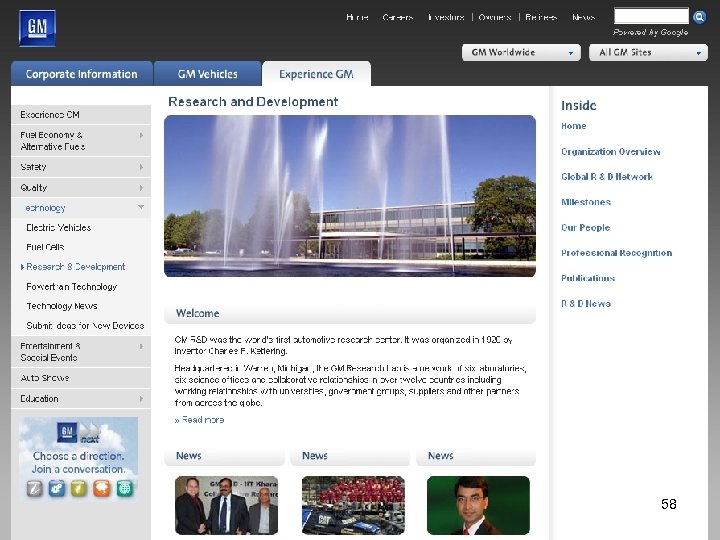
Task: Open the Global R & D Network link
Action: 607,177
